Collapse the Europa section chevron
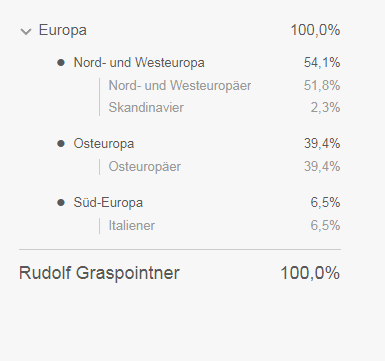The image size is (385, 361). (26, 31)
